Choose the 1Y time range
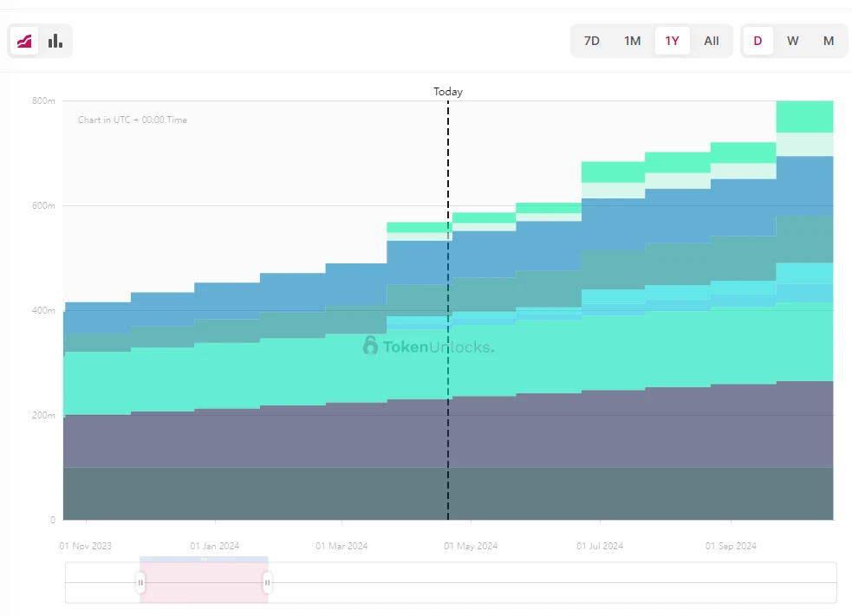 pyautogui.click(x=673, y=41)
